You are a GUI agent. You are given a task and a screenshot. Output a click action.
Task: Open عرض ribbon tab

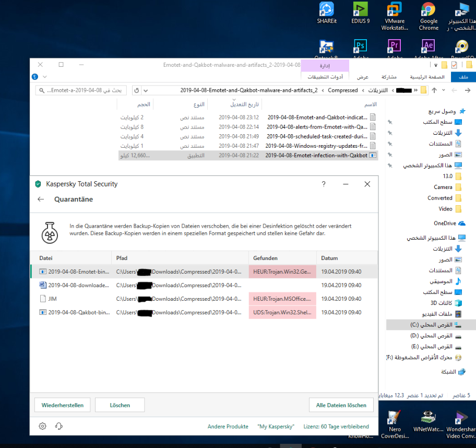point(362,77)
